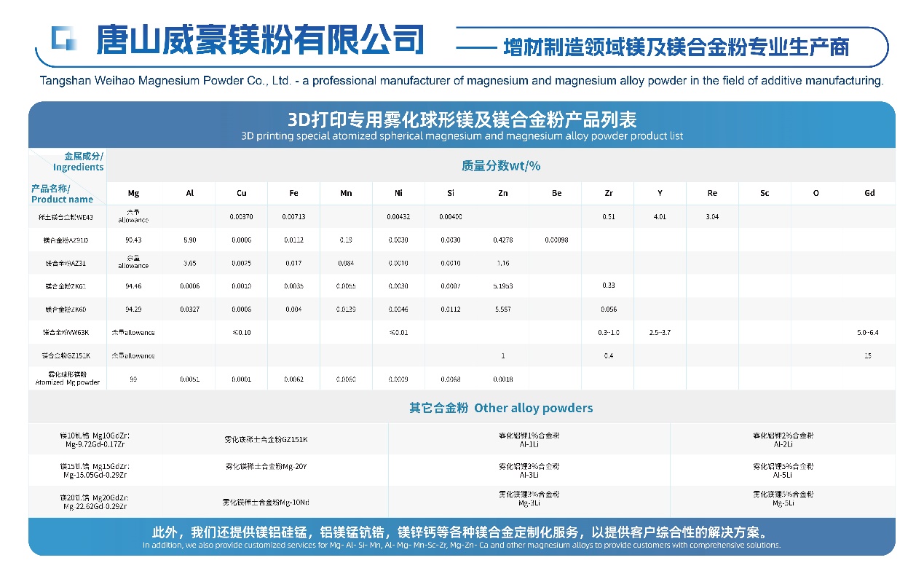Image resolution: width=924 pixels, height=579 pixels.
Task: Select the Zn column header
Action: [502, 194]
